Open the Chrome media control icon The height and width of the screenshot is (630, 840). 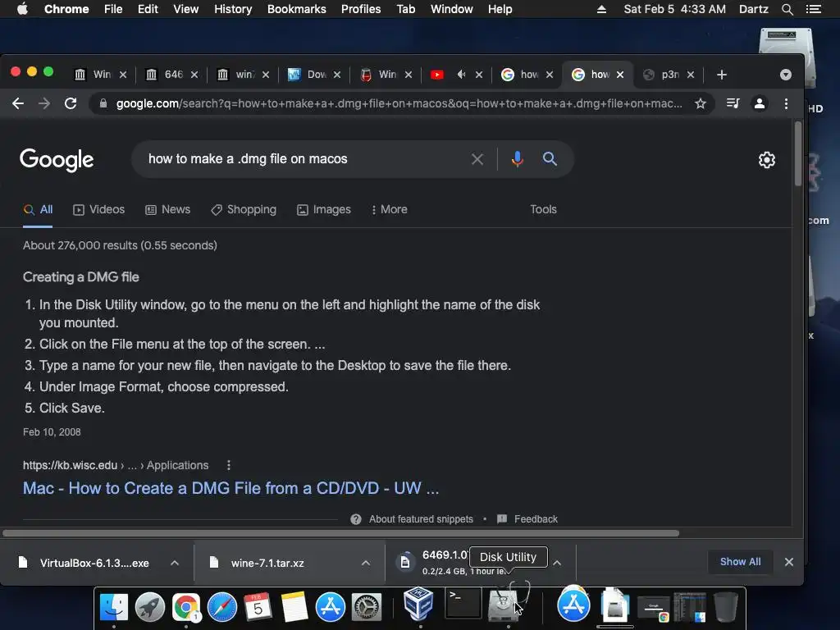click(x=733, y=103)
